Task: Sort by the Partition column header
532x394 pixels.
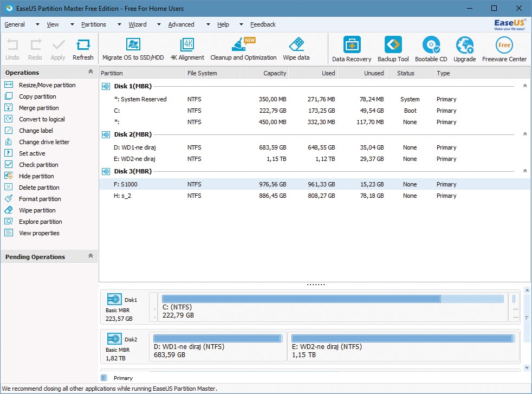Action: coord(142,73)
